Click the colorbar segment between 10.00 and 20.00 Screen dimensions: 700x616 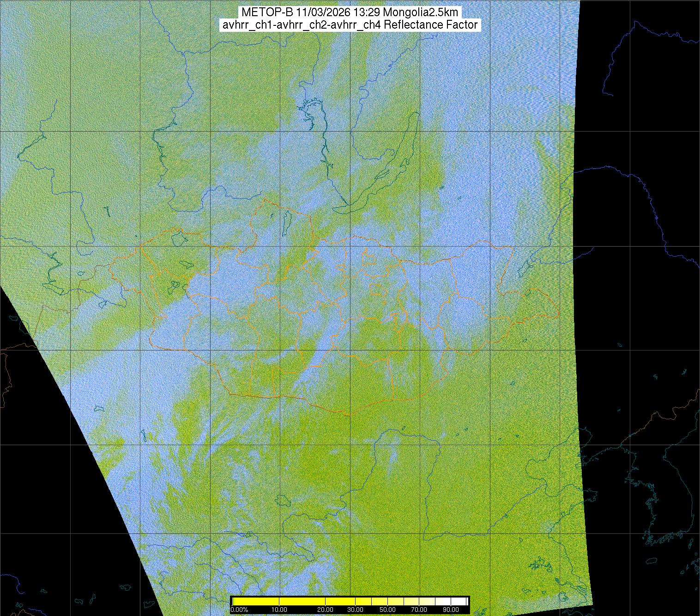click(302, 601)
